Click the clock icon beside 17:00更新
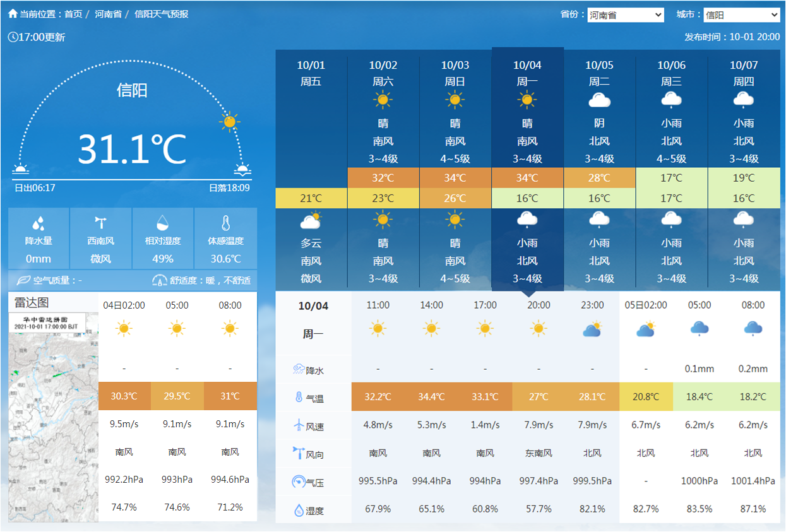The height and width of the screenshot is (532, 786). (13, 37)
